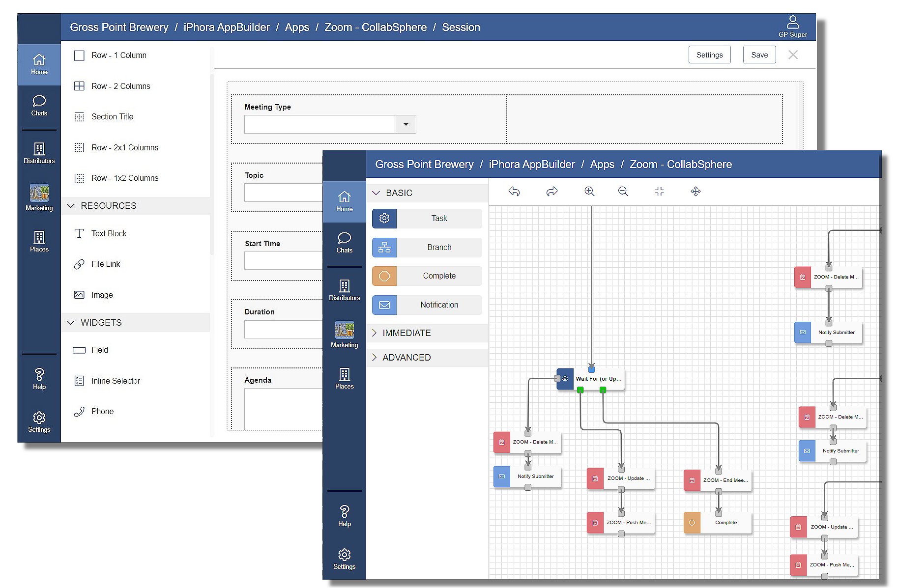
Task: Collapse the RESOURCES section
Action: (108, 206)
